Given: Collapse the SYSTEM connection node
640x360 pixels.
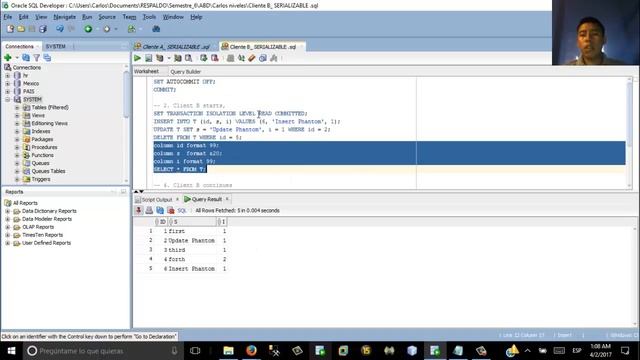Looking at the screenshot, I should 7,100.
